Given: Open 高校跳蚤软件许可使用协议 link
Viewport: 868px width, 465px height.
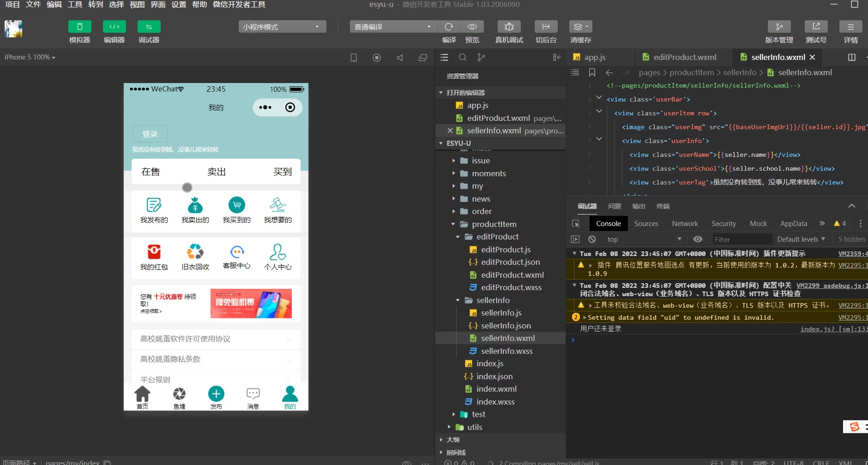Looking at the screenshot, I should 216,339.
